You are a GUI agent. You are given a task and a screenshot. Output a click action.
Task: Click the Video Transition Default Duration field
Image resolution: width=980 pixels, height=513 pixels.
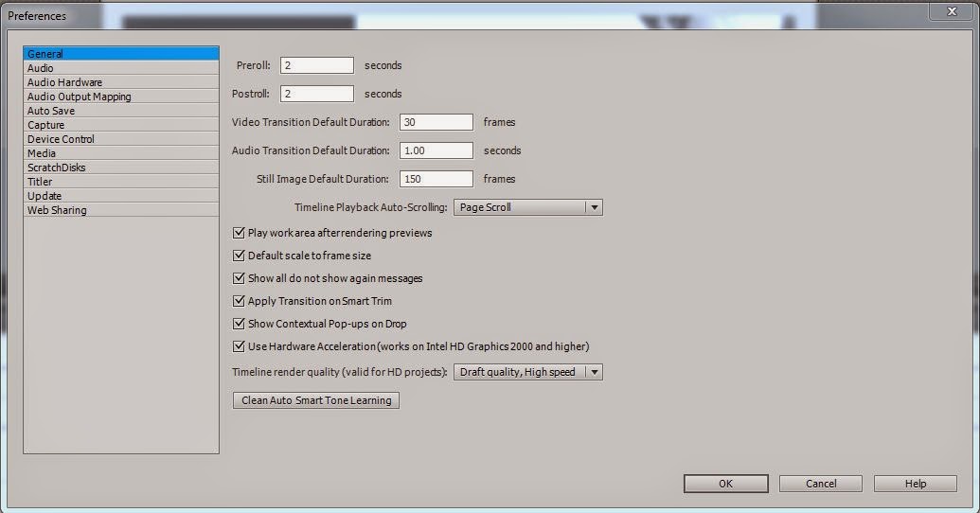coord(437,122)
